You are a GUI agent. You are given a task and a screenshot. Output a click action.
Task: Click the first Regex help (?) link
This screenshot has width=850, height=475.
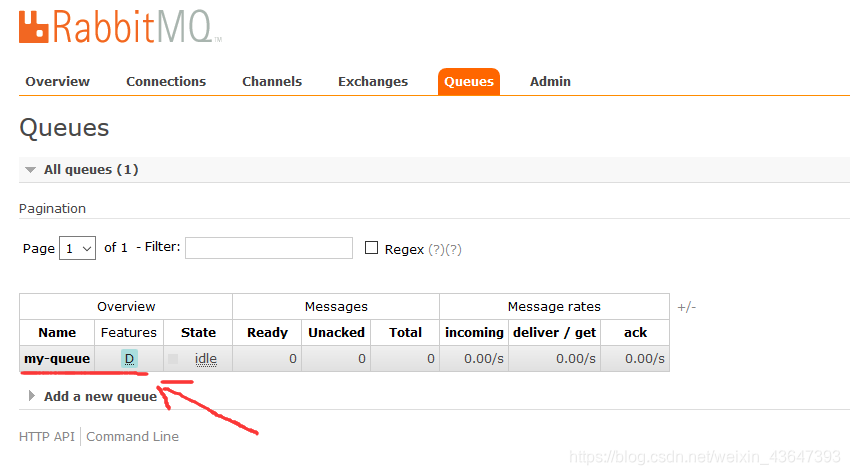436,249
